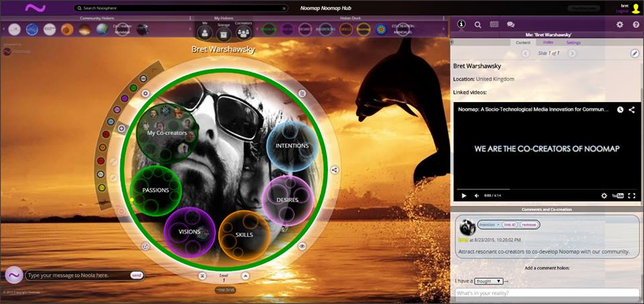Click the 'What's in your reality?' field

[x=547, y=293]
